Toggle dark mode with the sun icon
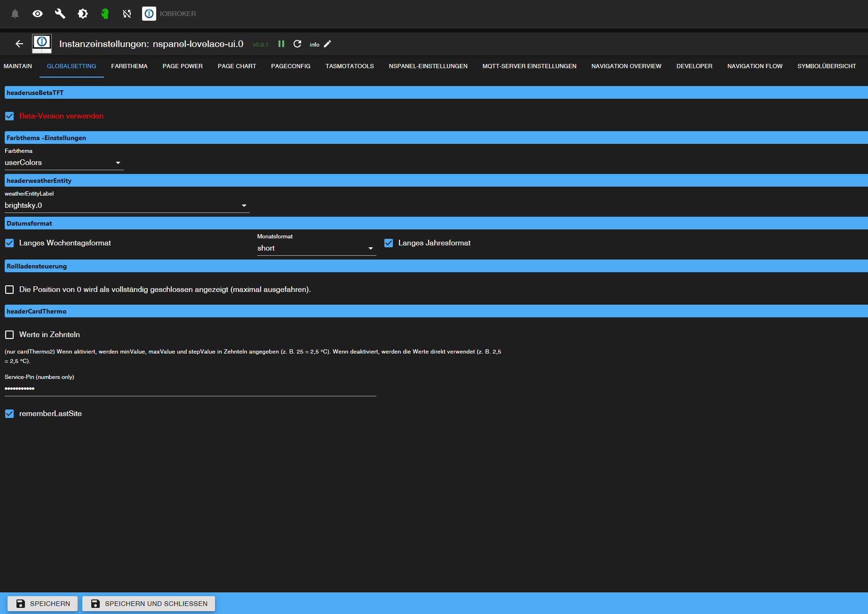 (82, 14)
